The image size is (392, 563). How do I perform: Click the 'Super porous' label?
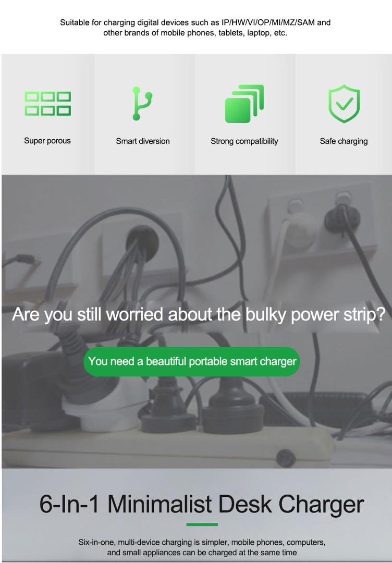coord(47,141)
